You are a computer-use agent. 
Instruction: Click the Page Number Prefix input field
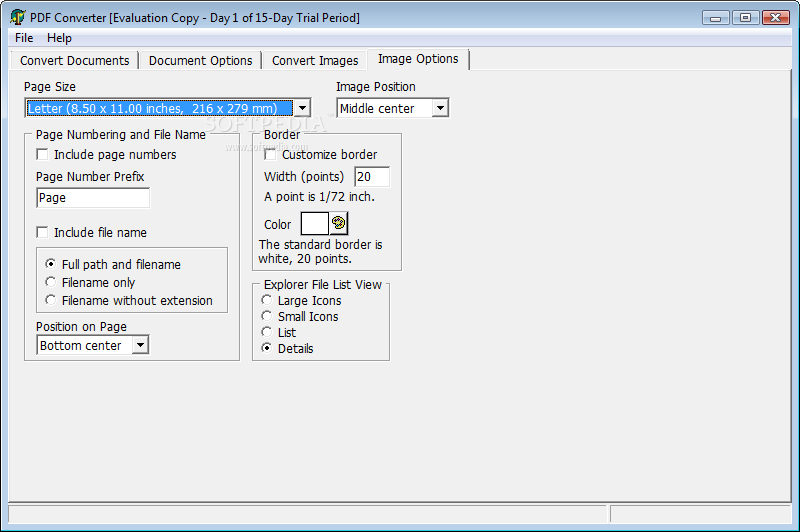(x=93, y=198)
